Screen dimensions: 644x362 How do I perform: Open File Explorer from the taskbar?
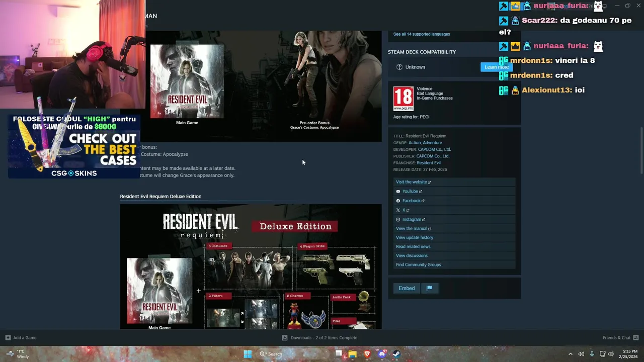tap(353, 354)
